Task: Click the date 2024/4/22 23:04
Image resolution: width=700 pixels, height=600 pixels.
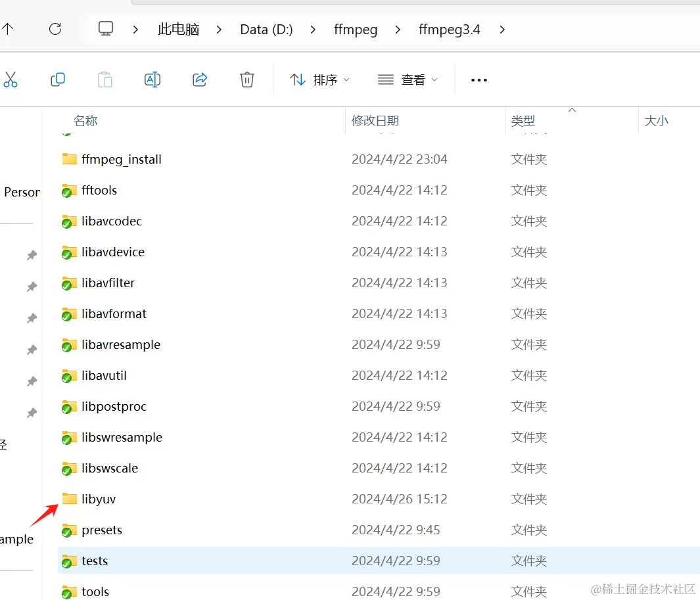Action: coord(399,159)
